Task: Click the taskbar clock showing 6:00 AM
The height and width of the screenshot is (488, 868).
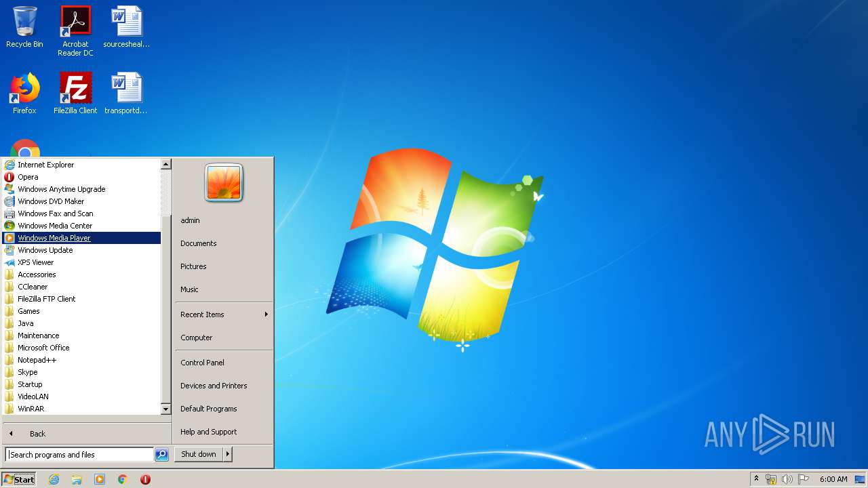Action: point(833,479)
